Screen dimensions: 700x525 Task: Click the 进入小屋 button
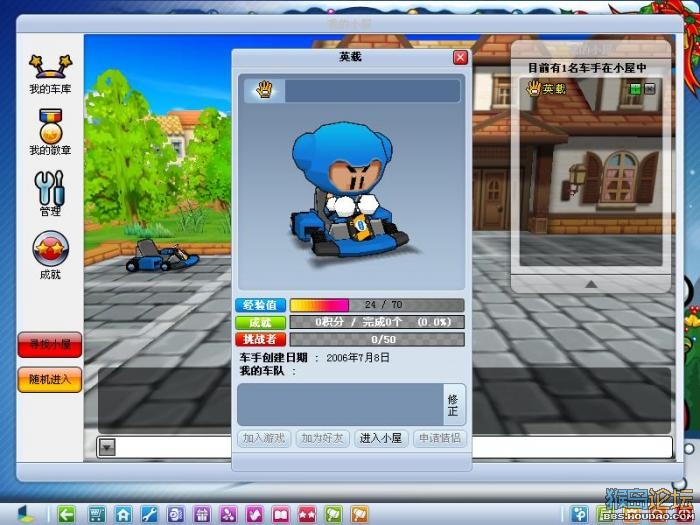[x=381, y=438]
